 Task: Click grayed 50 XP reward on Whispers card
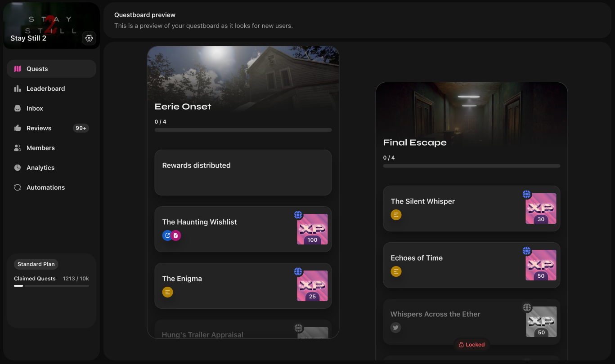(x=541, y=322)
